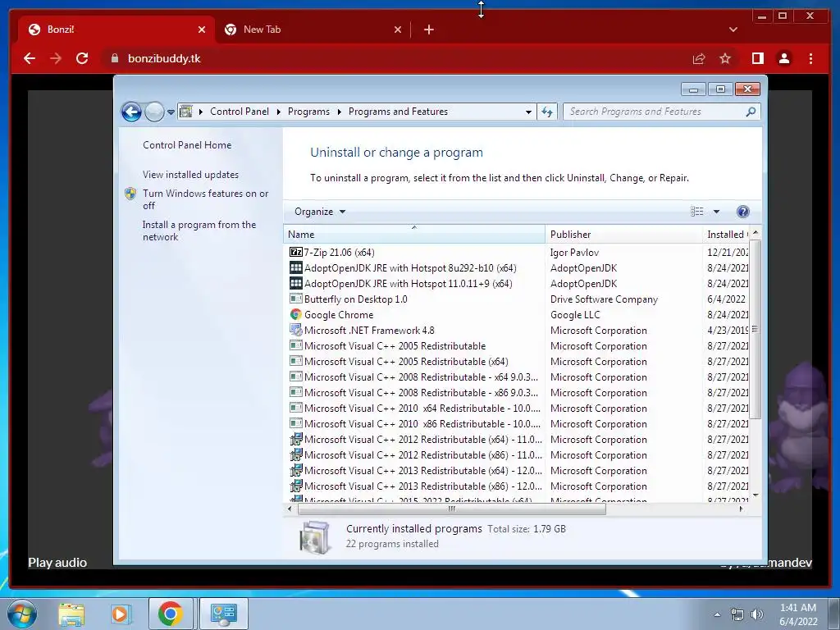The height and width of the screenshot is (630, 840).
Task: Click the Programs breadcrumb segment
Action: pos(308,112)
